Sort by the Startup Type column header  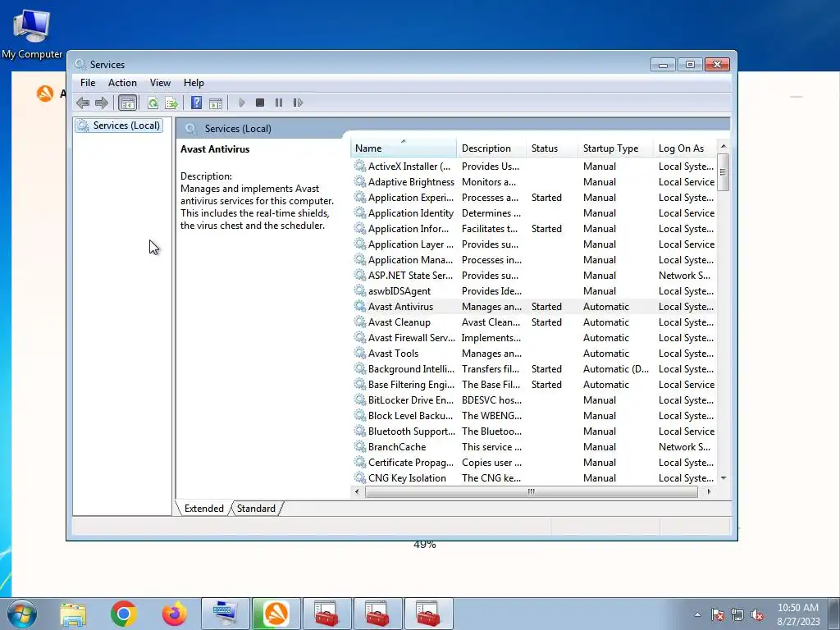coord(615,148)
